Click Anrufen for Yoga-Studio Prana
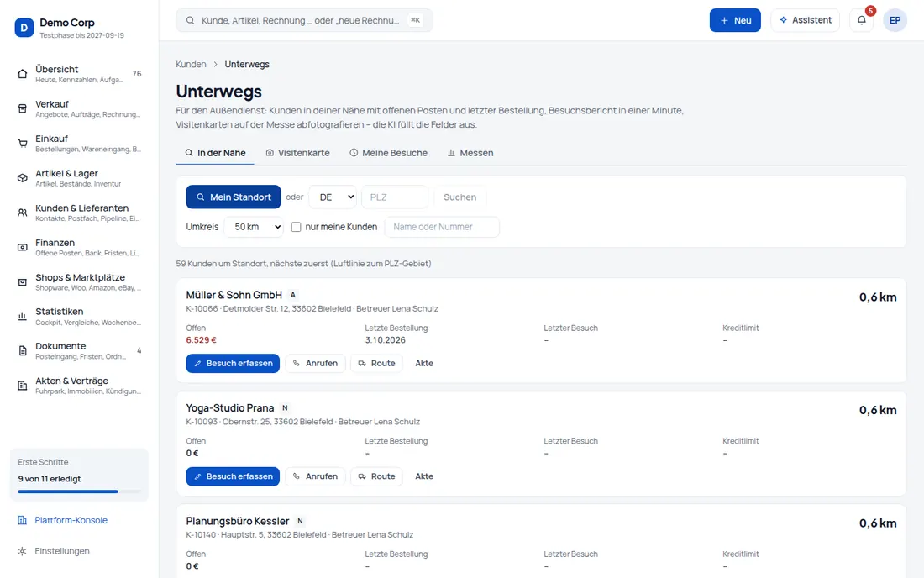The image size is (924, 578). [315, 476]
